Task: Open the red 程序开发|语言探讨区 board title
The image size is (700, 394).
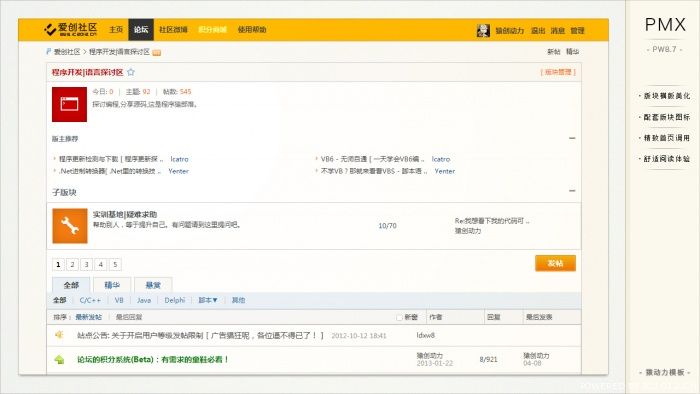Action: pos(88,72)
